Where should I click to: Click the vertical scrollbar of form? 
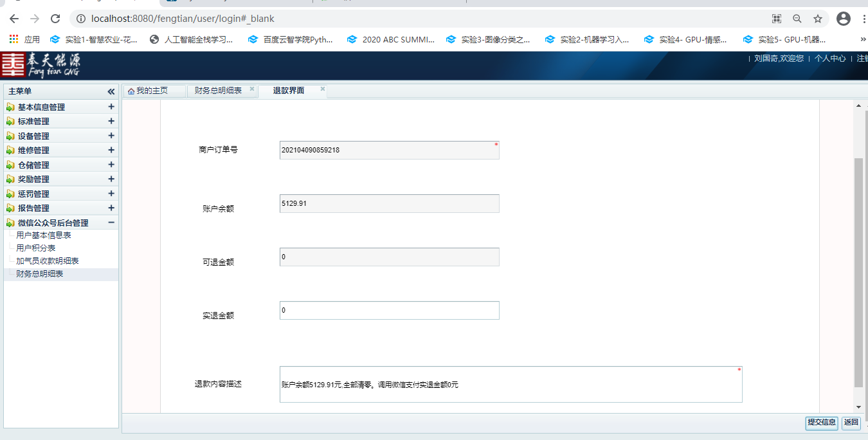click(x=858, y=270)
